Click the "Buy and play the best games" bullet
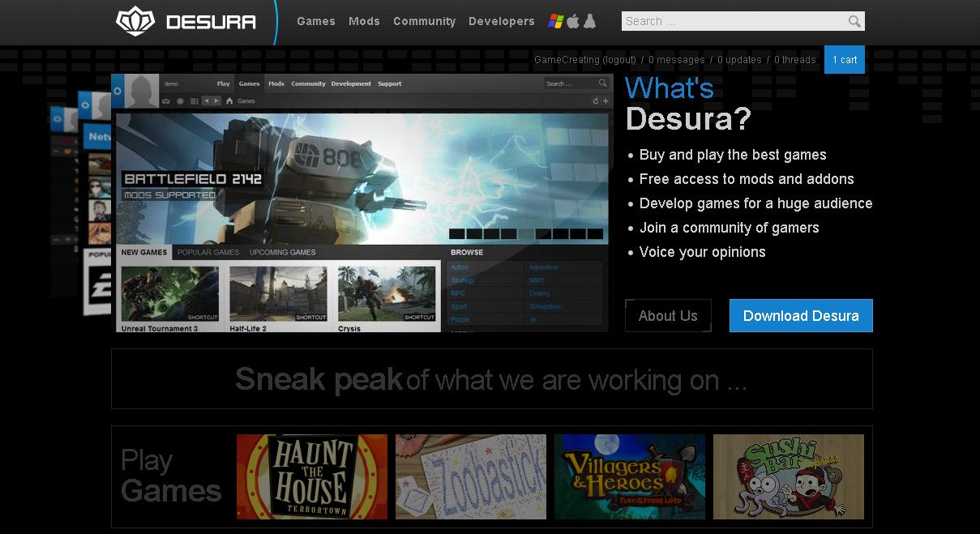The height and width of the screenshot is (534, 980). click(733, 155)
